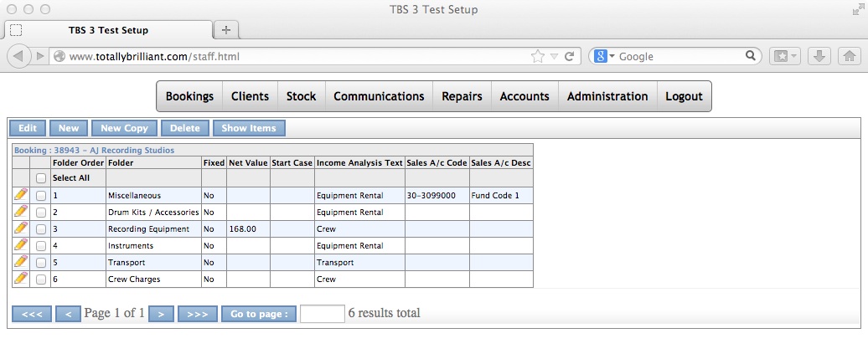Open the URL history dropdown arrow
This screenshot has height=359, width=868.
(x=554, y=56)
